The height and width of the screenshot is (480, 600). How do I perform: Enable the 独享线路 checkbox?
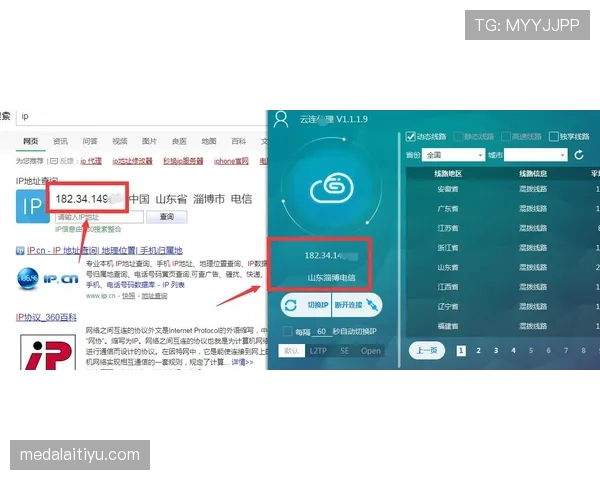pyautogui.click(x=553, y=136)
